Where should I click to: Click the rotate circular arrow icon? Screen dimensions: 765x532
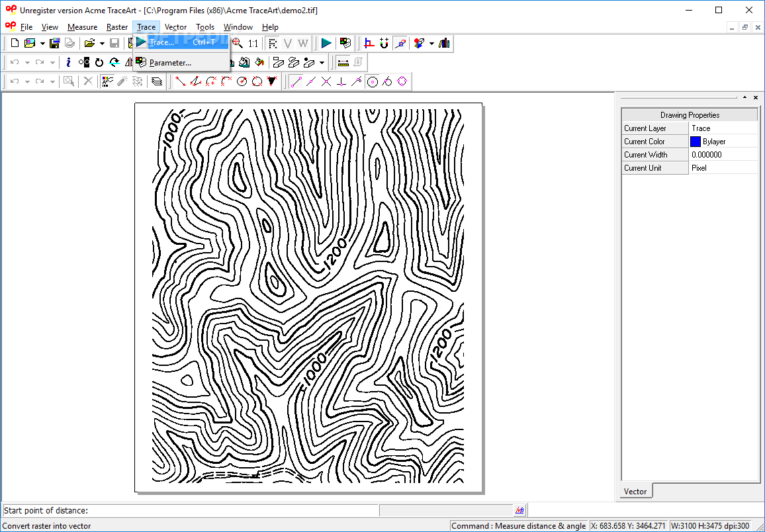point(99,62)
